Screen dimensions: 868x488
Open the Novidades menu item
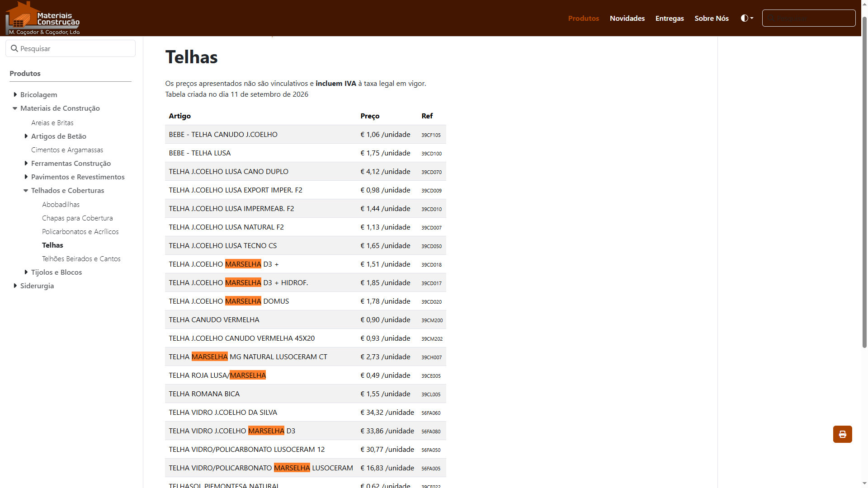point(627,18)
